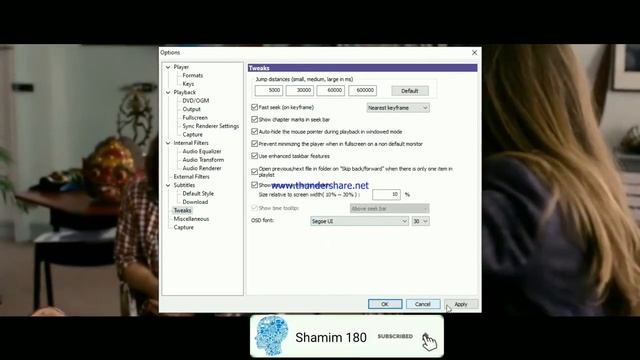Screen dimensions: 640x360
Task: Close the Options dialog
Action: [x=474, y=53]
